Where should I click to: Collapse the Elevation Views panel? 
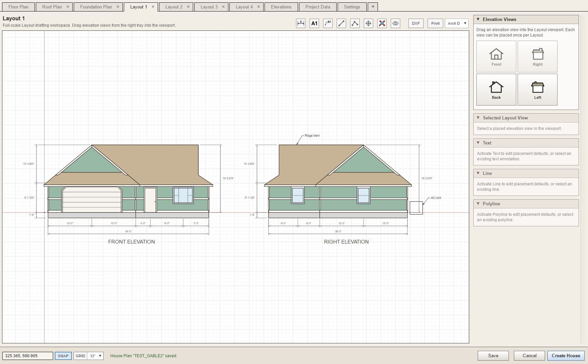point(478,19)
